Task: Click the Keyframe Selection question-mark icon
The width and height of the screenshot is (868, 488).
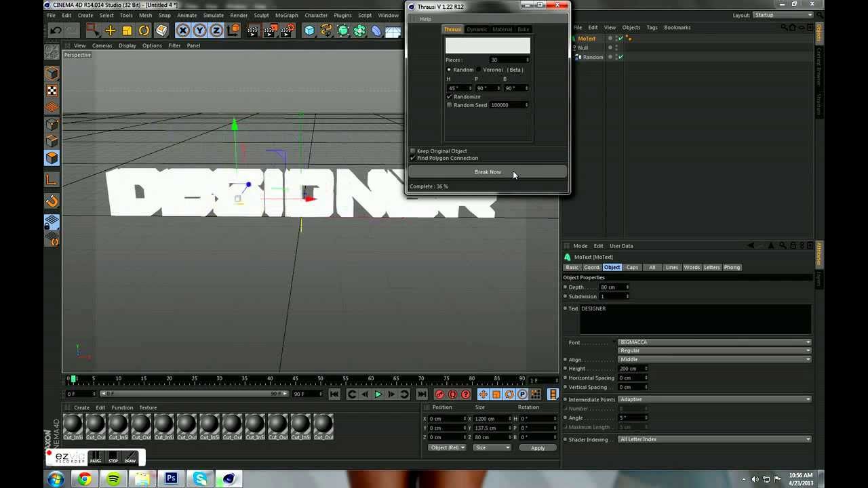Action: pyautogui.click(x=465, y=394)
